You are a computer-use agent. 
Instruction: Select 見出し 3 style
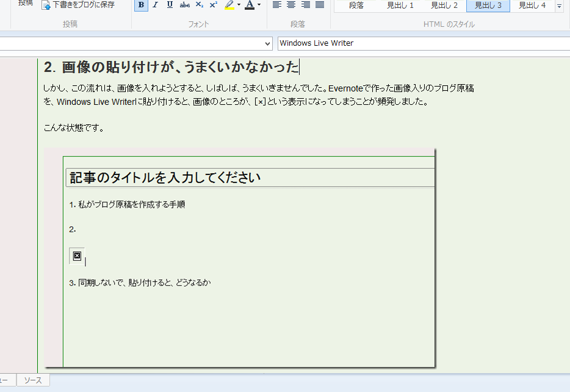[488, 5]
